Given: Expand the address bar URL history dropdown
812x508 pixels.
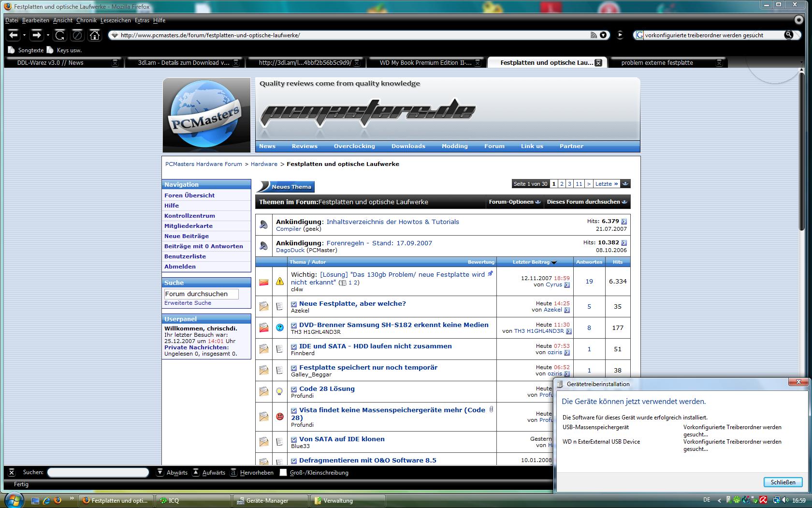Looking at the screenshot, I should pyautogui.click(x=603, y=35).
